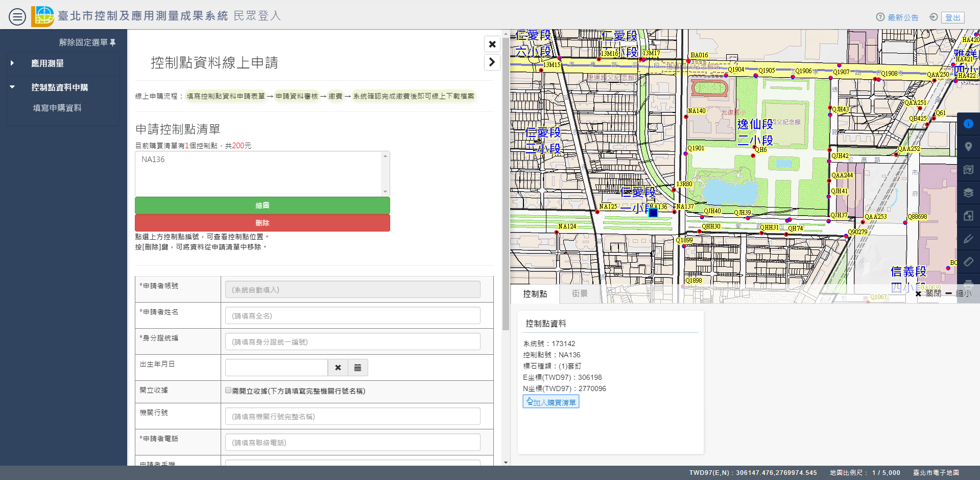The image size is (980, 480).
Task: Switch to the 街景 tab
Action: click(x=579, y=294)
